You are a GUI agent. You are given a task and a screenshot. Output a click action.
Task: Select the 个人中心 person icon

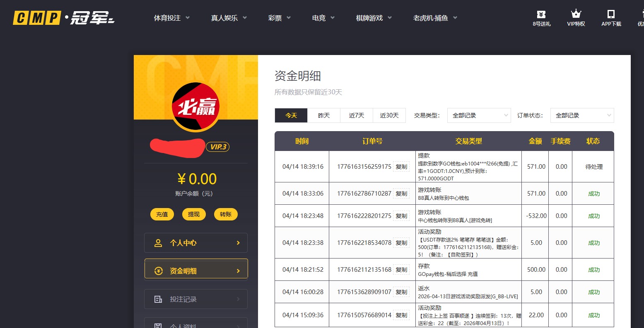click(x=158, y=243)
